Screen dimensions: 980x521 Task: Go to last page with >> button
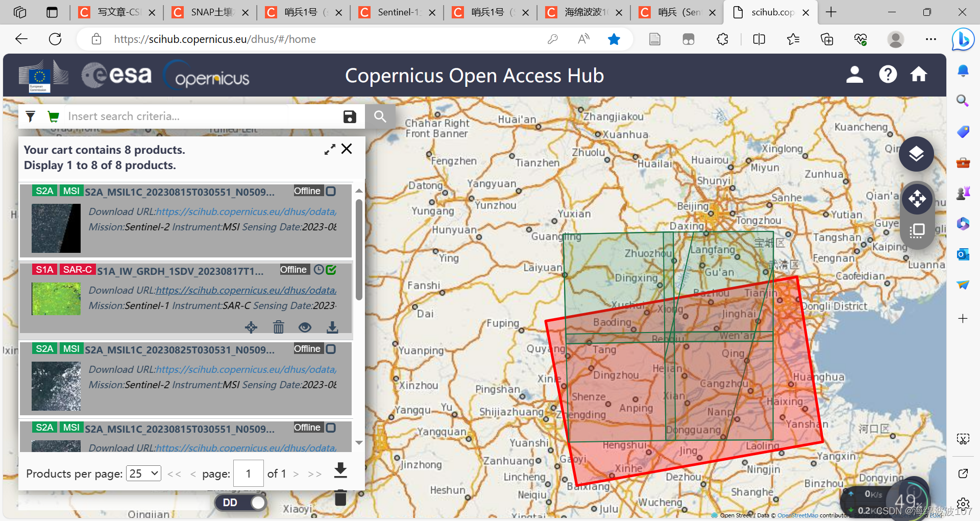[x=314, y=474]
